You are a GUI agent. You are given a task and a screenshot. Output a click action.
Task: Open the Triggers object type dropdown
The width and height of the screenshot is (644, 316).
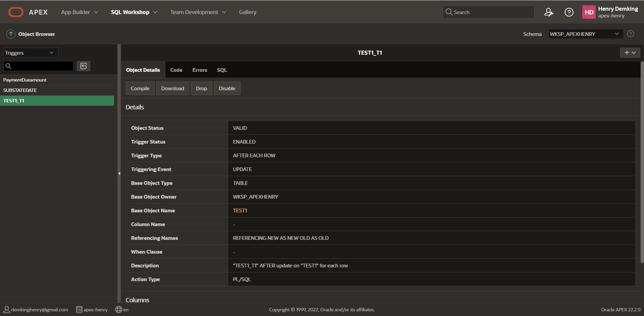tap(31, 53)
